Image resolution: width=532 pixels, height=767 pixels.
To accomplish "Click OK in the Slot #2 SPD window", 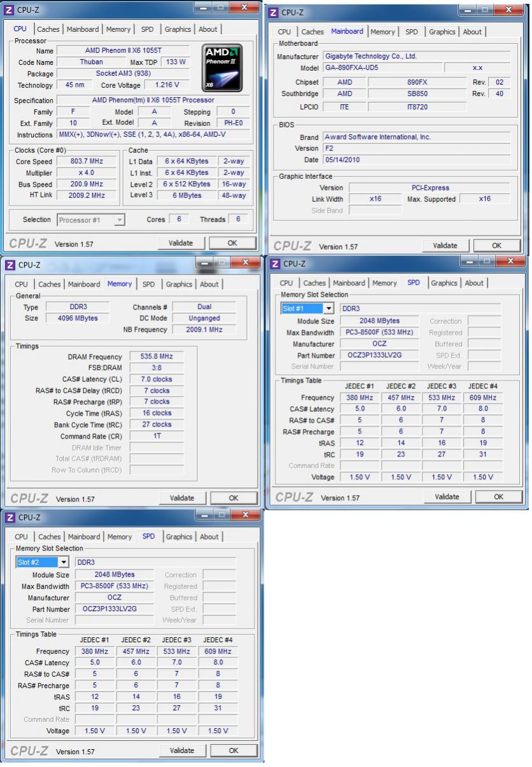I will pos(232,751).
